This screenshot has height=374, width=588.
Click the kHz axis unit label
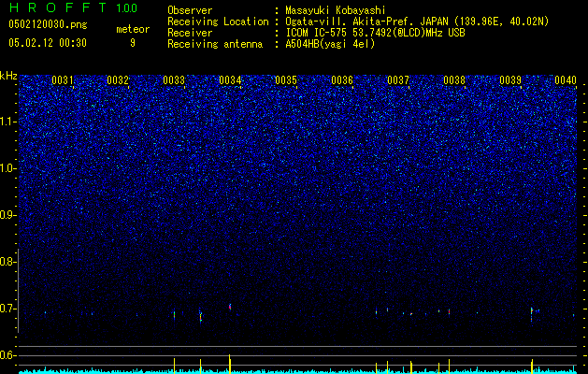click(8, 76)
